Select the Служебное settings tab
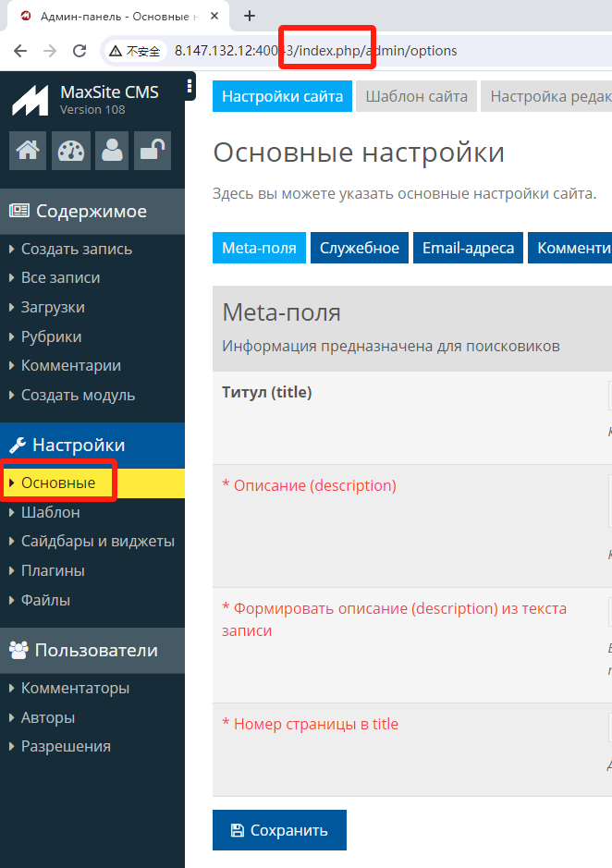This screenshot has width=612, height=868. tap(360, 248)
